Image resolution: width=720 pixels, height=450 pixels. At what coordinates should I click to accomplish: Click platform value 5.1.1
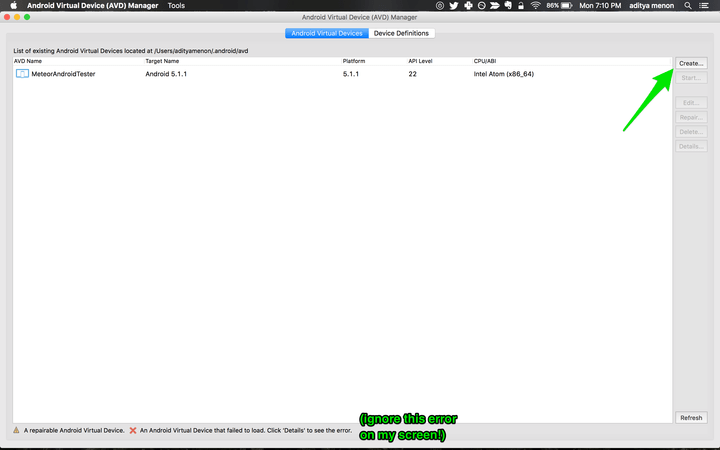pyautogui.click(x=351, y=74)
